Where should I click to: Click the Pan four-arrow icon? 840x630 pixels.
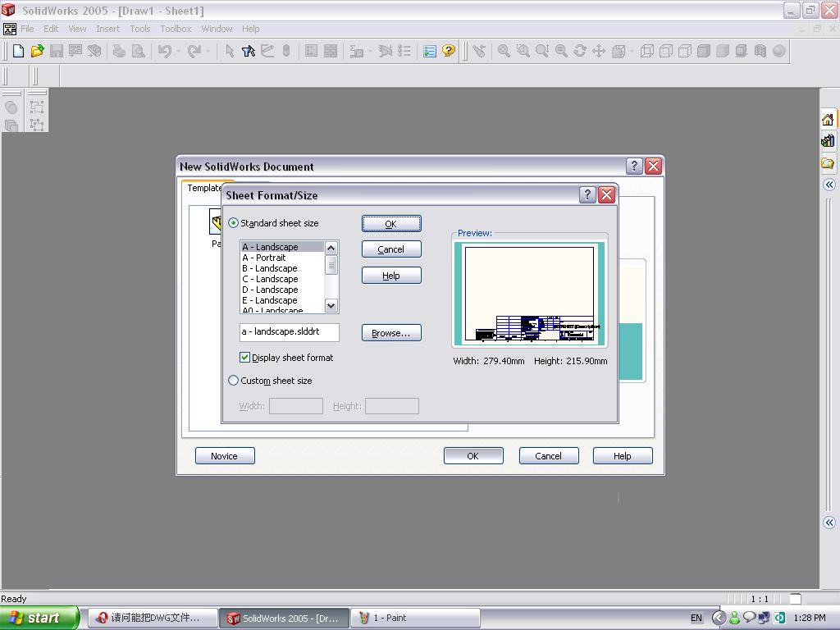(x=599, y=51)
